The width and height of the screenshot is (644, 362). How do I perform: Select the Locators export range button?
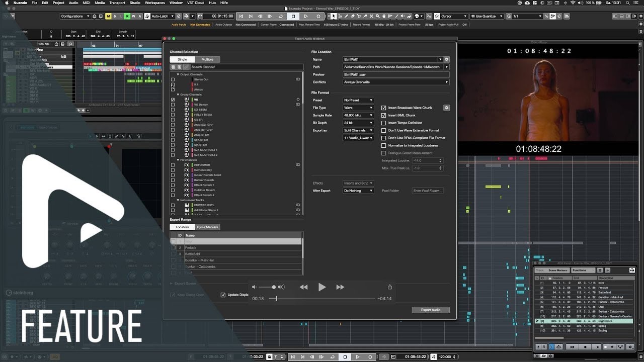[x=182, y=227]
